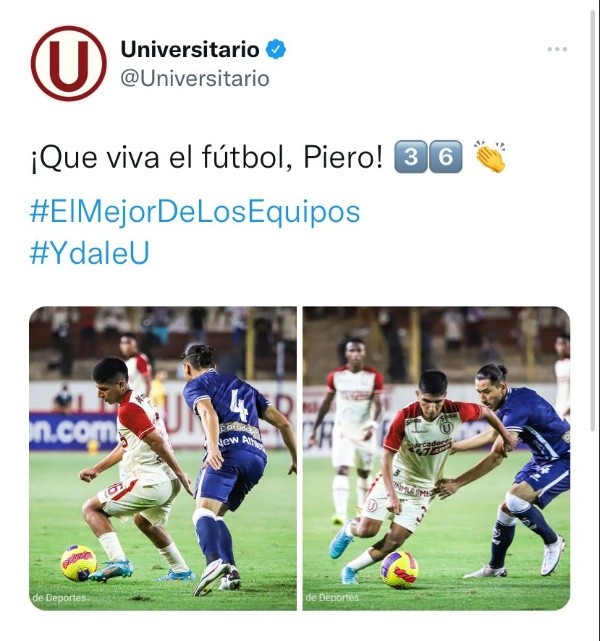The height and width of the screenshot is (641, 600).
Task: Click the vertical scrollbar thumb
Action: click(x=593, y=221)
